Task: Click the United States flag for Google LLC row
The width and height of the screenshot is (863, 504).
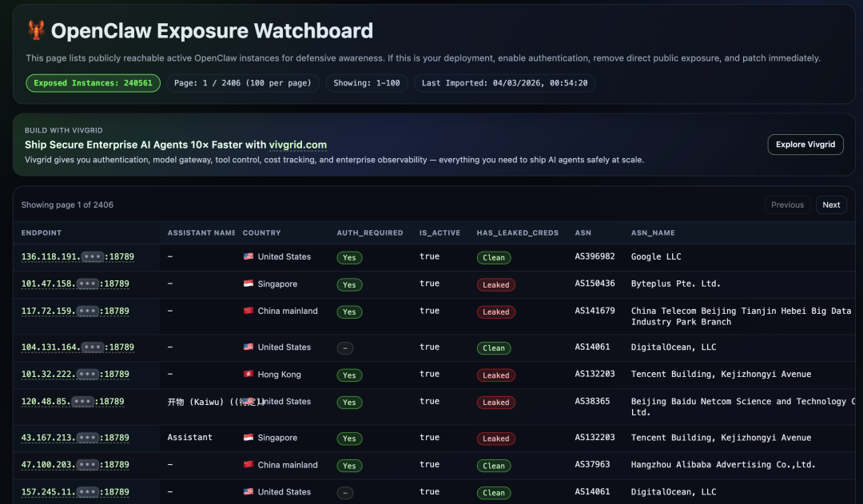Action: pos(248,257)
